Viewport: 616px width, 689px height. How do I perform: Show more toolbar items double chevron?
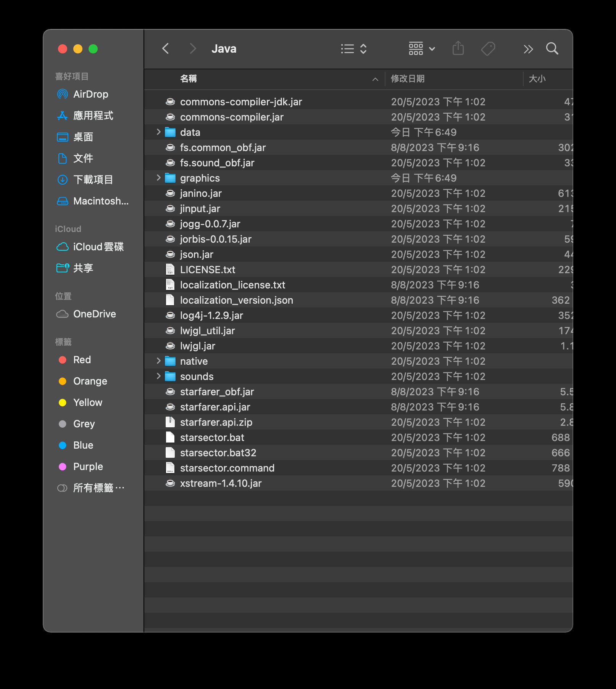(528, 49)
